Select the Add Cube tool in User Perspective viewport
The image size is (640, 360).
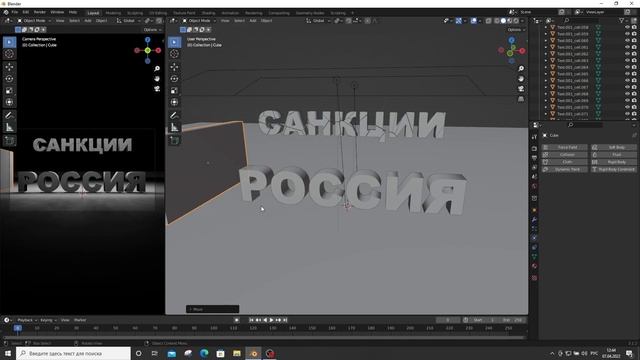(174, 140)
